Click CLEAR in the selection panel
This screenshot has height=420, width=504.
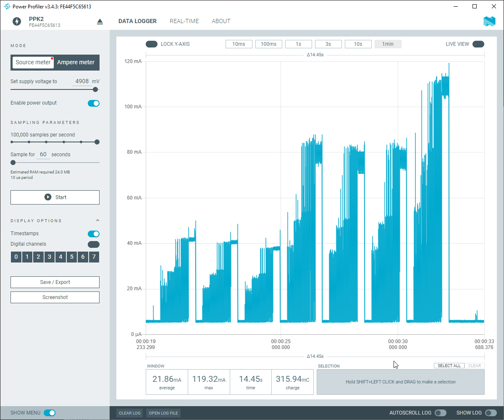point(475,366)
